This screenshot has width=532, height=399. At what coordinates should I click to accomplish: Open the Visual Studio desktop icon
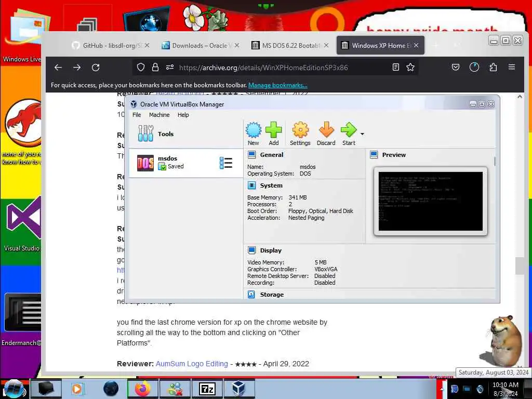click(x=22, y=224)
